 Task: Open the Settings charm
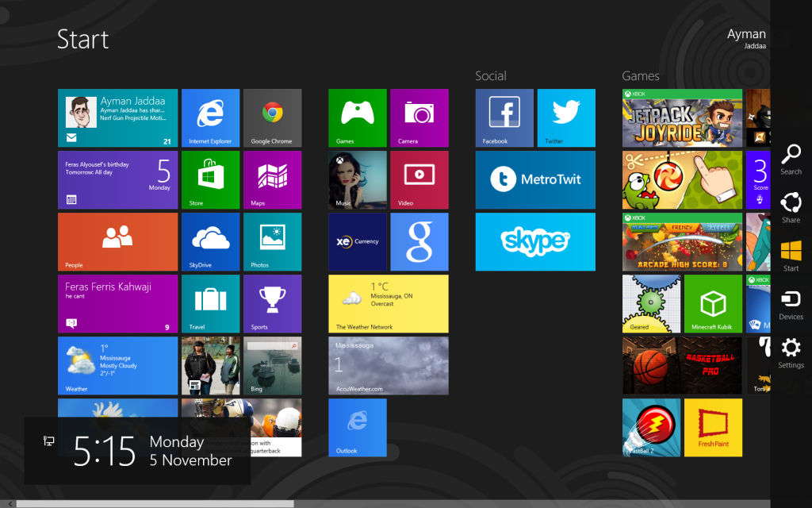coord(791,353)
